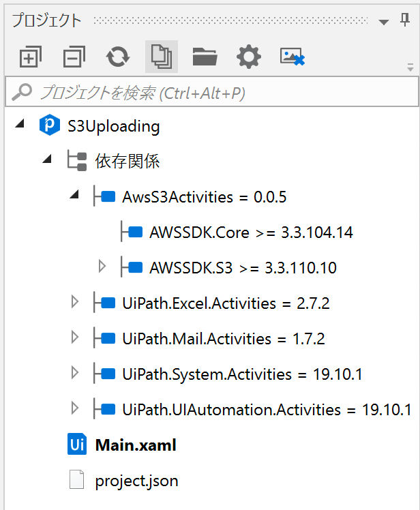
Task: Select the project.json file
Action: coord(136,481)
